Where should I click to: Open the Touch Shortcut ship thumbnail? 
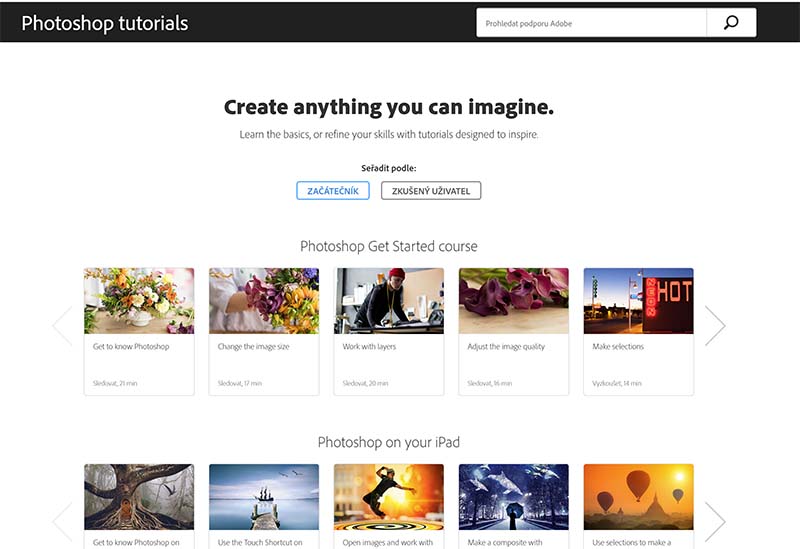(x=264, y=497)
